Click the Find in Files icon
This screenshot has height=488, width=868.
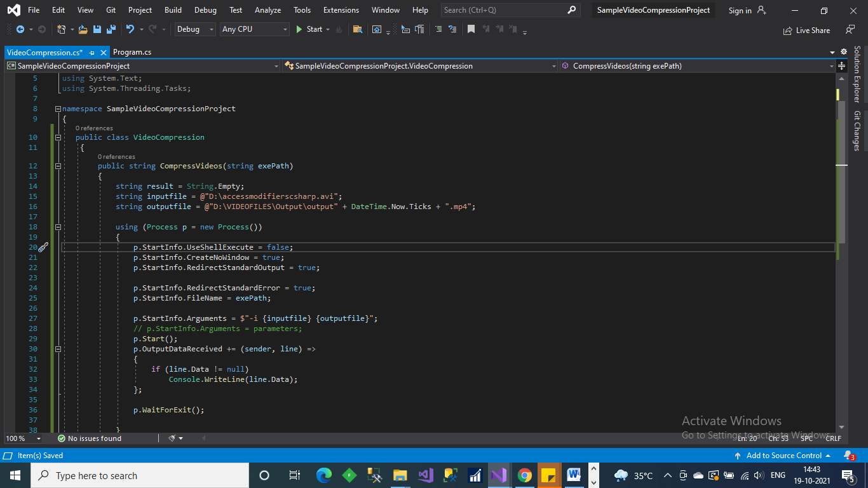tap(358, 29)
